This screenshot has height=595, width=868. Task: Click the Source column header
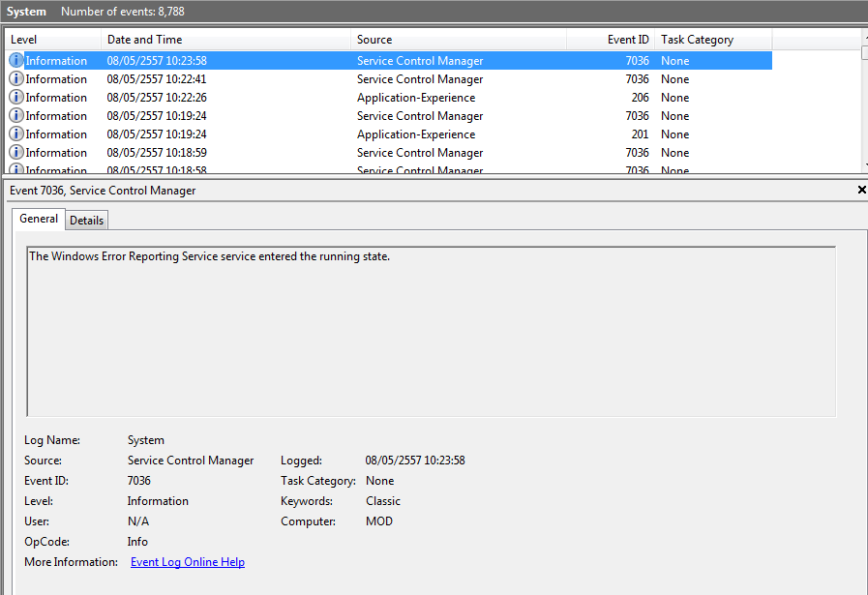point(458,40)
